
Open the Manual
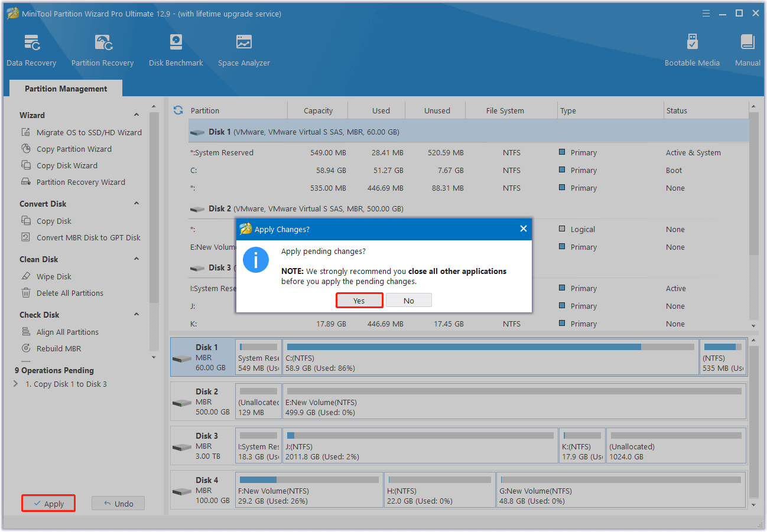click(747, 51)
